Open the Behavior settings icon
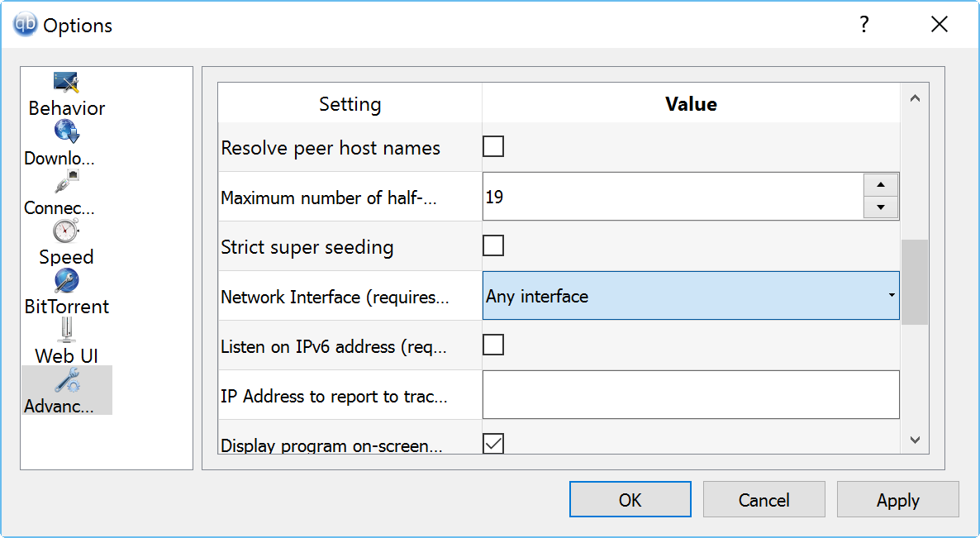Screen dimensions: 980x538 pos(66,82)
